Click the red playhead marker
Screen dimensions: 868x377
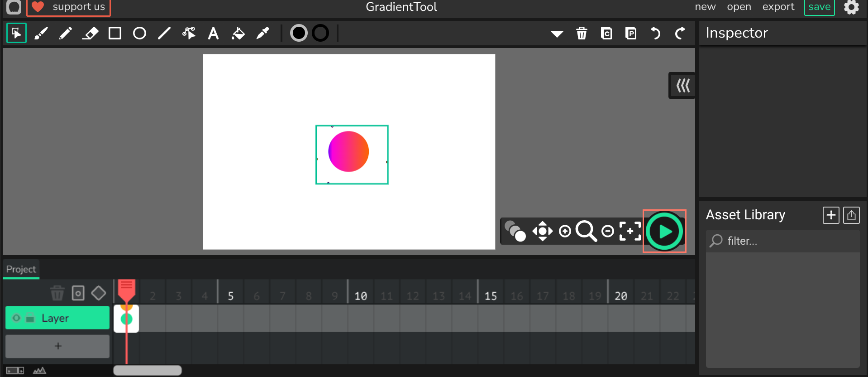coord(127,290)
